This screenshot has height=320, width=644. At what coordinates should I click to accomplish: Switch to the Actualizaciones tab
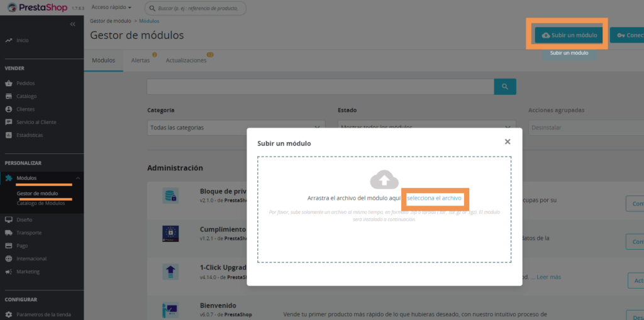pyautogui.click(x=186, y=60)
